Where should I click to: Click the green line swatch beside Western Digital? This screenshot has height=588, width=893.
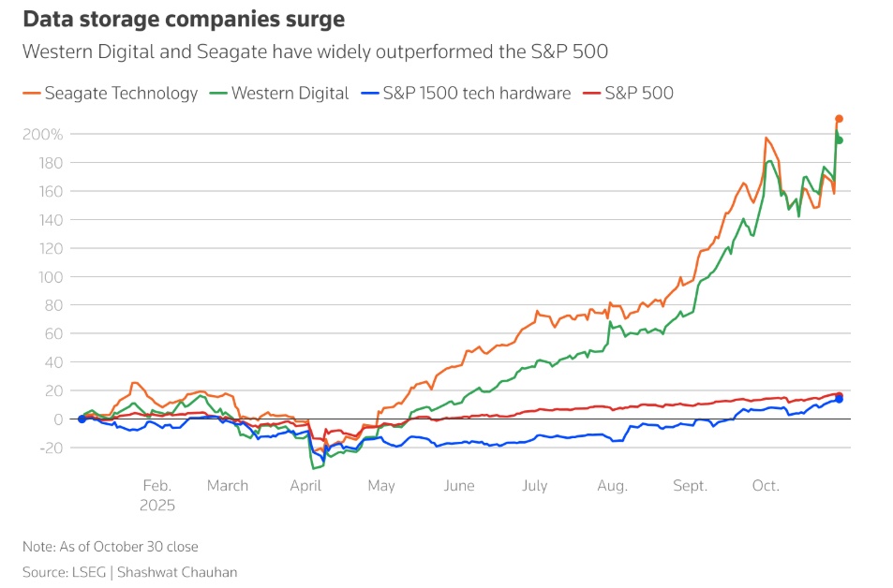tap(217, 93)
